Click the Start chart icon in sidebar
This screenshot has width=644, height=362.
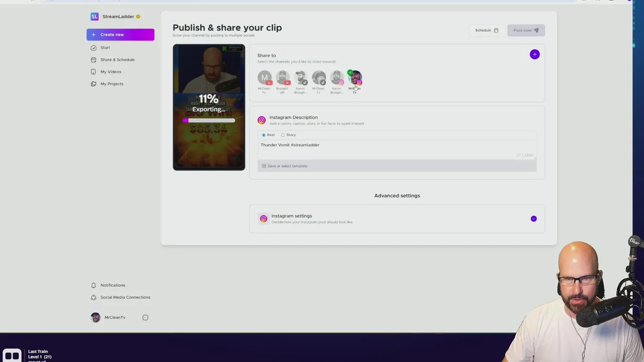[94, 48]
